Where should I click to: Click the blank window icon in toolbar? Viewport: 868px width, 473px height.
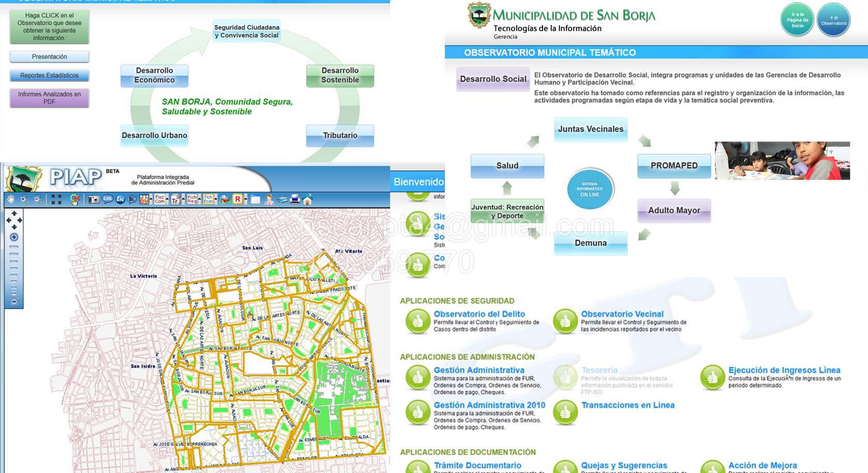(x=255, y=200)
